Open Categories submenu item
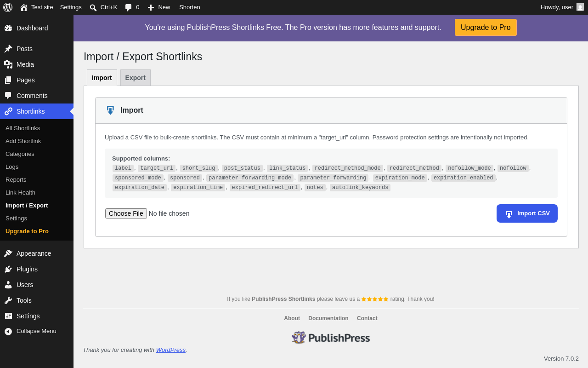The height and width of the screenshot is (368, 588). pos(20,154)
